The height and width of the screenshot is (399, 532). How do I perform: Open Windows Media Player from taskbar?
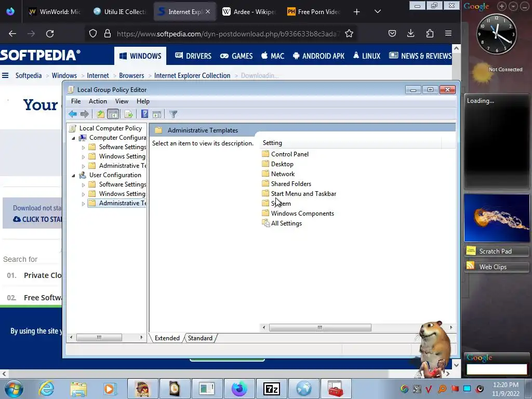coord(110,389)
